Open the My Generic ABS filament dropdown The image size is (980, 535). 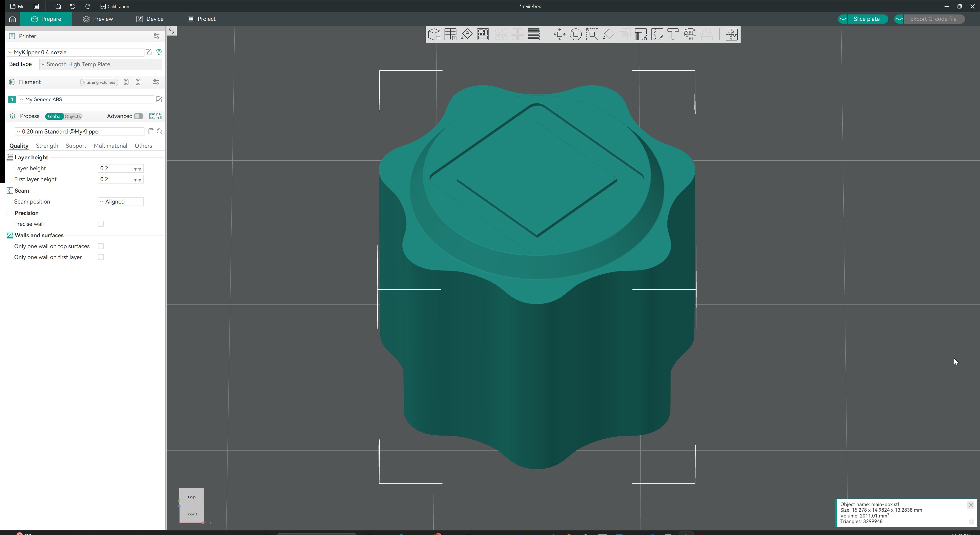coord(86,100)
